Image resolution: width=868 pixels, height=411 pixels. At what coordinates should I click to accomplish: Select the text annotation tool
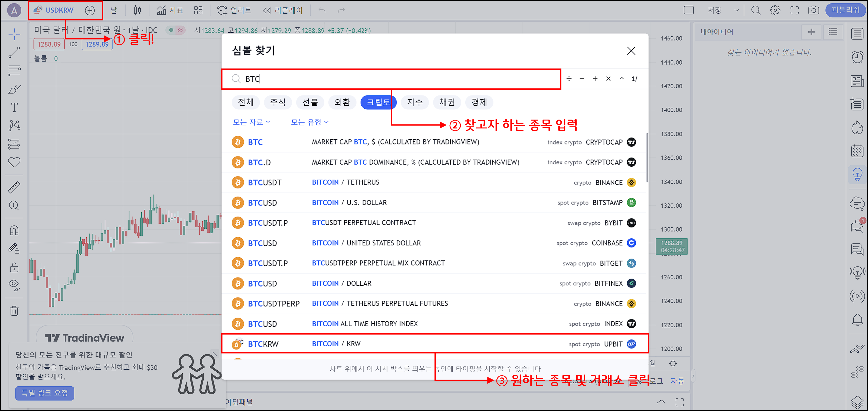pos(14,107)
